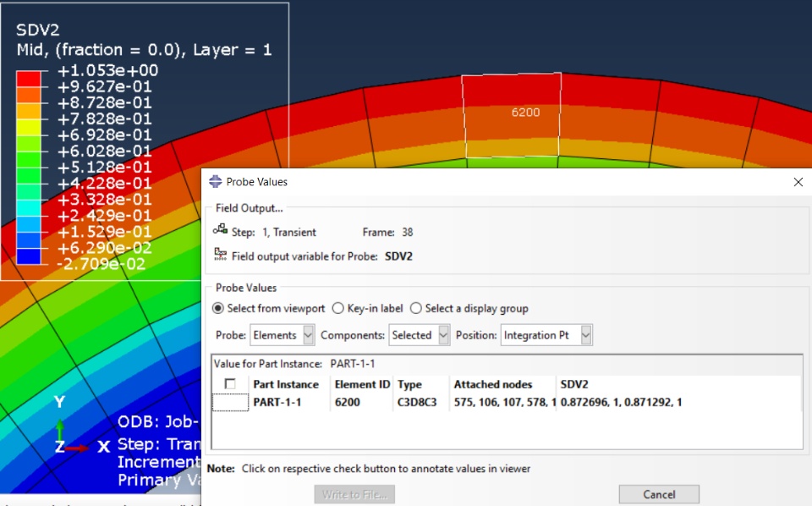Tick the checkbox in the table header
812x506 pixels.
(230, 384)
